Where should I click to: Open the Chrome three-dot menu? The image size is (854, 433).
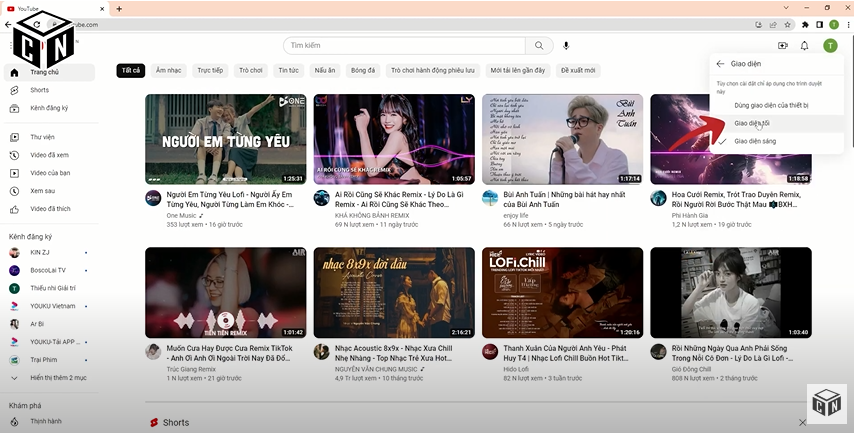click(847, 24)
